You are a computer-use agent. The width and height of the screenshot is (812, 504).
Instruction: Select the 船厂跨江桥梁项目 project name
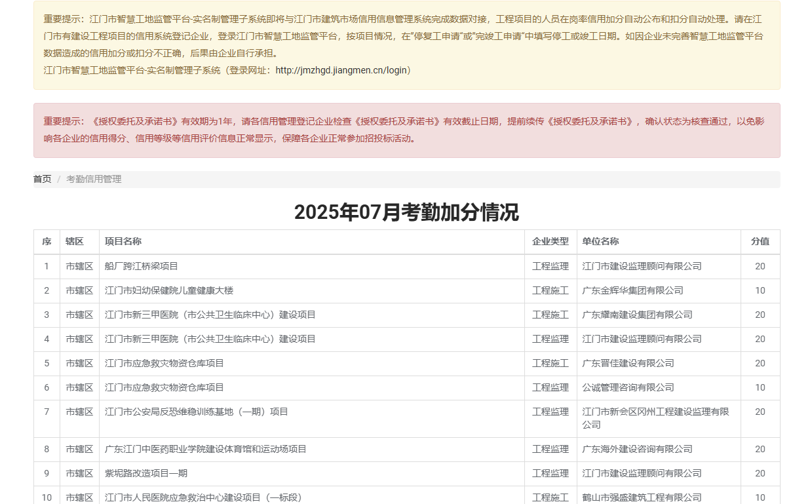[142, 266]
